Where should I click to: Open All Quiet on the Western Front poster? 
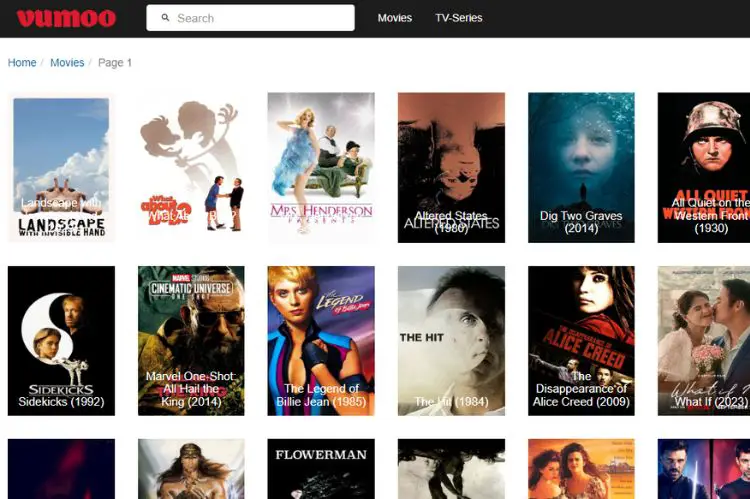point(704,167)
